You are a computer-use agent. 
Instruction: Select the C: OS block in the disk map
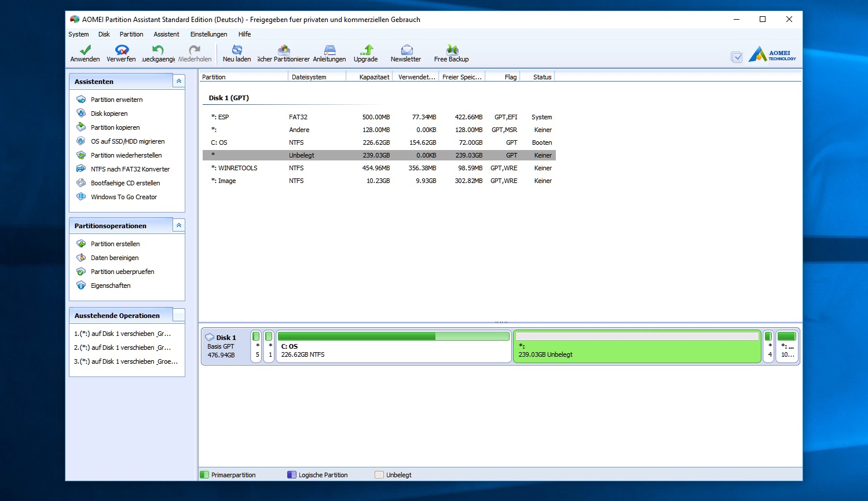[394, 346]
